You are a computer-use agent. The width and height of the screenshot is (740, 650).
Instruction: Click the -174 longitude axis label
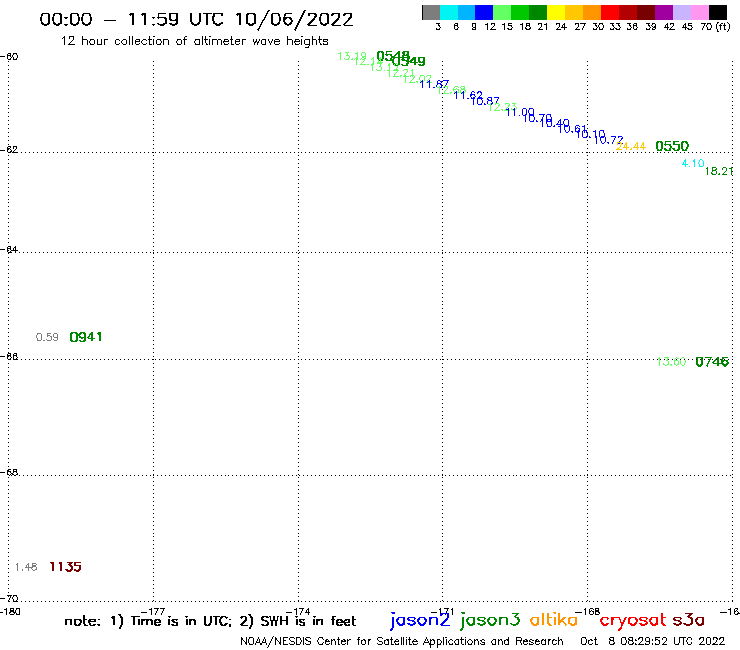[298, 612]
